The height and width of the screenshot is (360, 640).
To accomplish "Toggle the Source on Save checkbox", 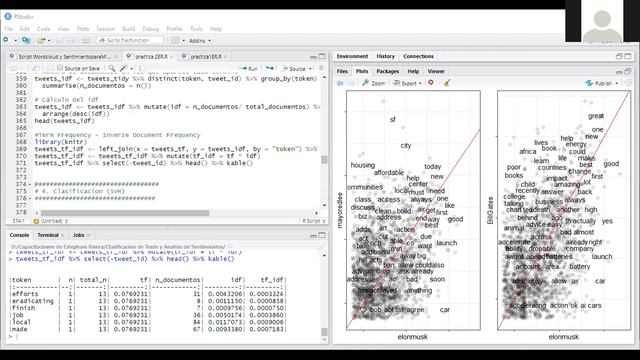I will (60, 68).
